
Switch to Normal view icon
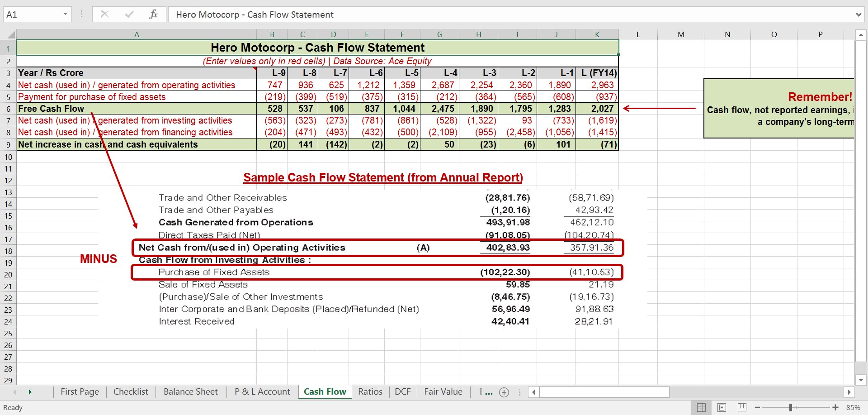tap(701, 407)
